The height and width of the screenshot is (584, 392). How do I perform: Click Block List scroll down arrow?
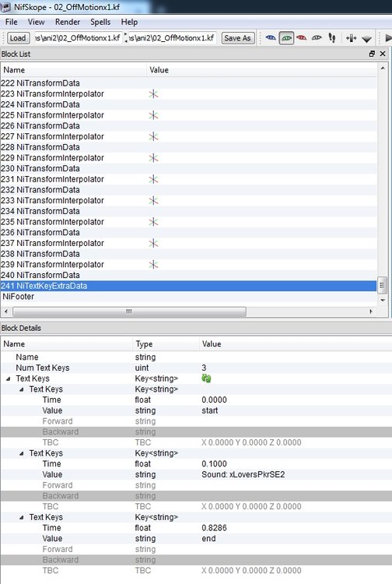pyautogui.click(x=383, y=301)
